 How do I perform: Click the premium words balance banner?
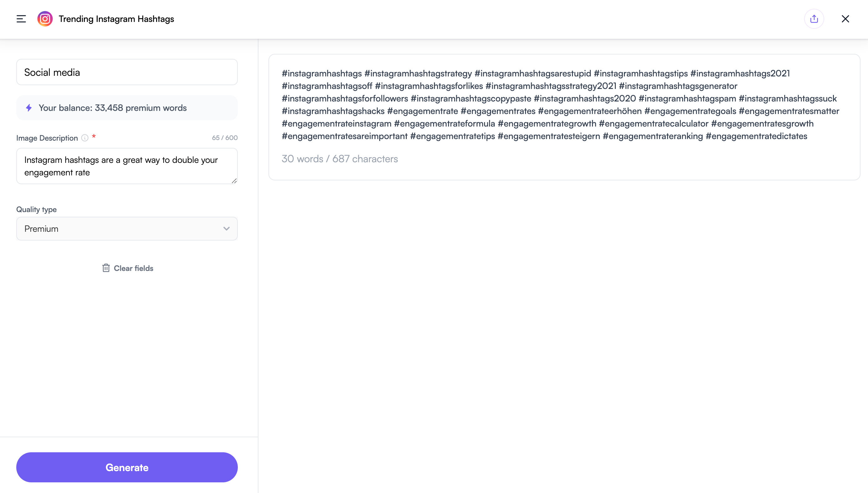pos(127,108)
